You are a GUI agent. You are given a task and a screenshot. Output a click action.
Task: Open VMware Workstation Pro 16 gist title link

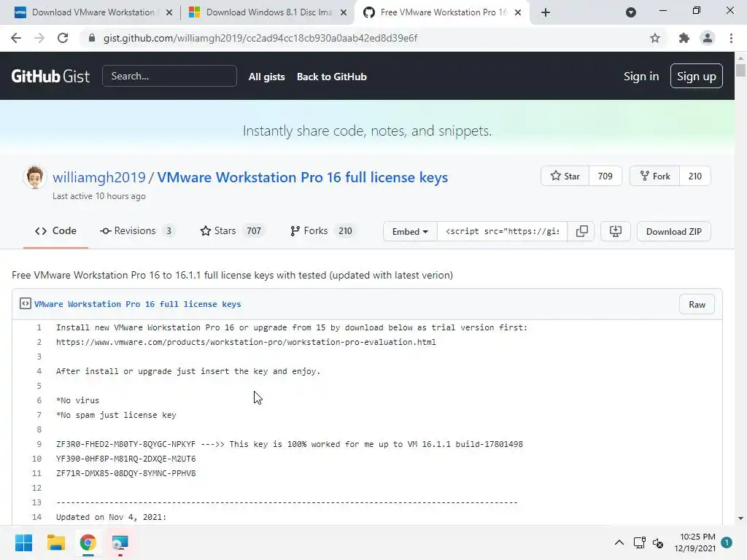303,177
